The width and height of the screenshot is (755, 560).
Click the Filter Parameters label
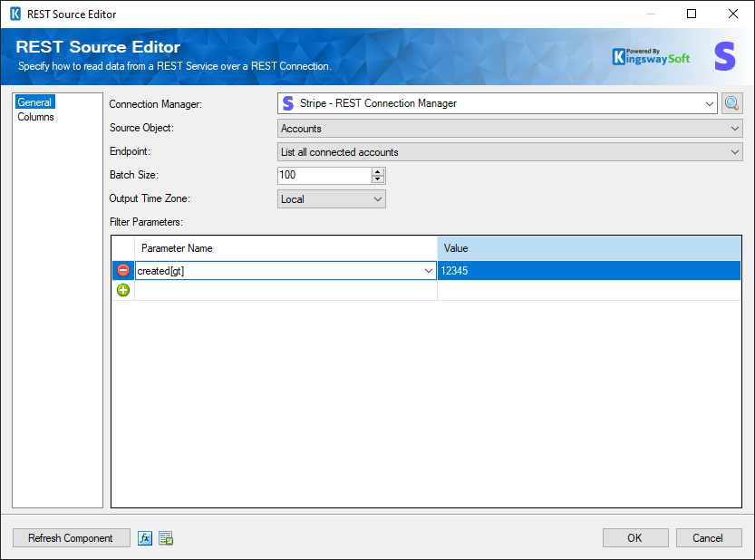pyautogui.click(x=147, y=222)
